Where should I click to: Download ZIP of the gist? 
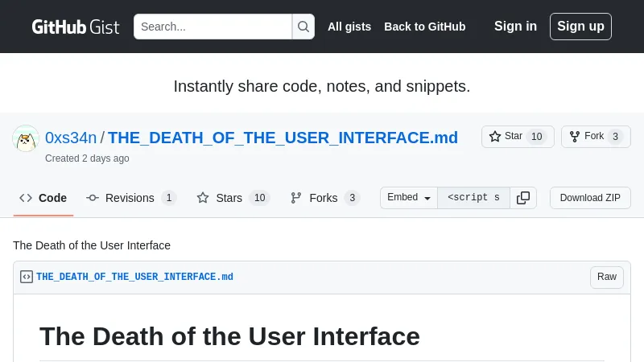point(590,198)
